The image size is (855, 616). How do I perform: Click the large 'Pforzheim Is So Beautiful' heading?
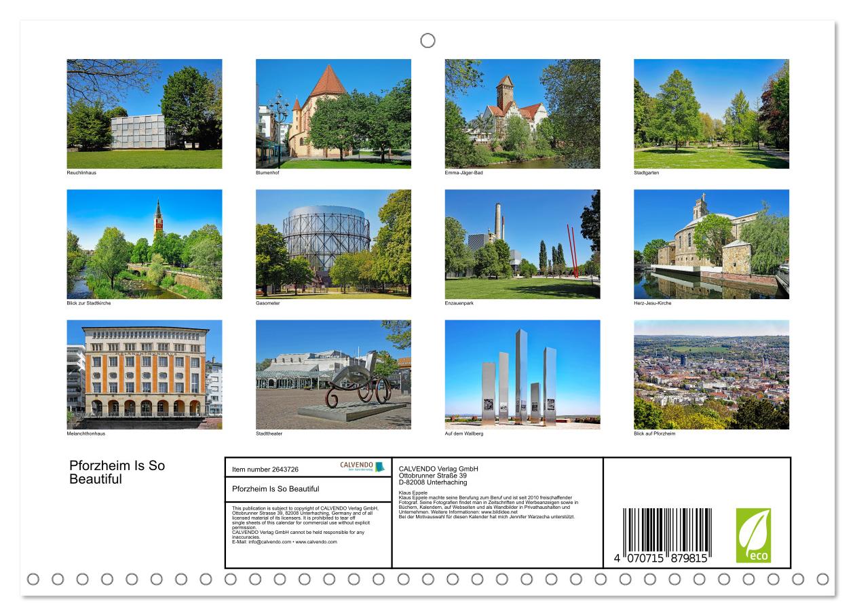tap(117, 473)
